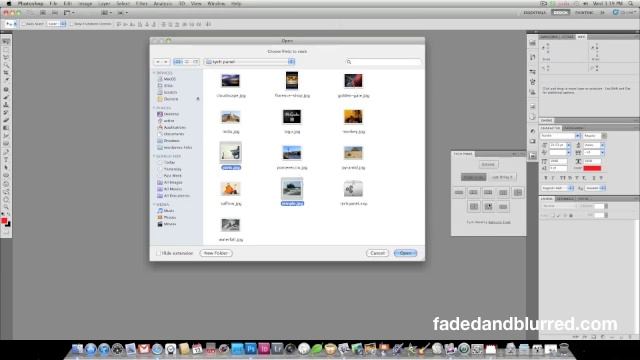This screenshot has height=360, width=640.
Task: Toggle All Caps in Character panel
Action: 562,178
